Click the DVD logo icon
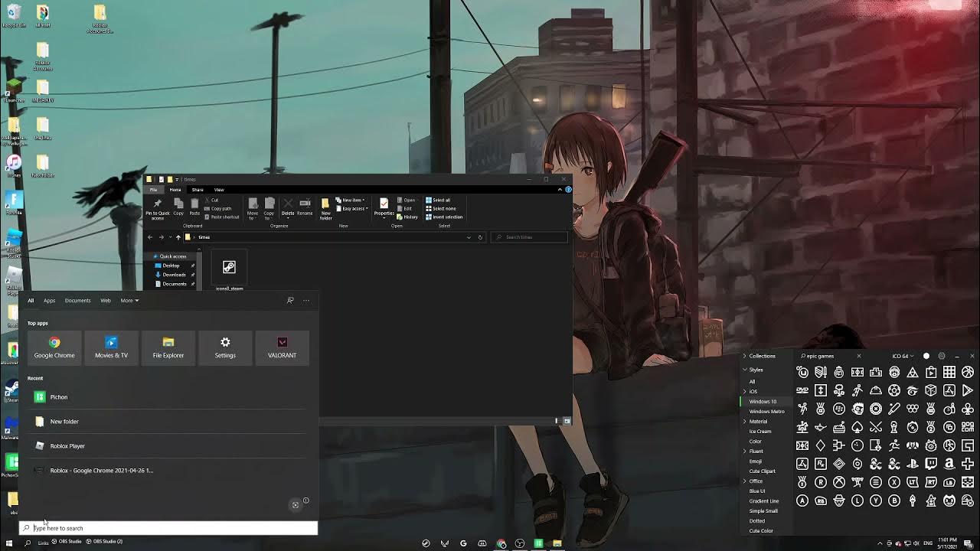Screen dimensions: 980x551 (802, 390)
